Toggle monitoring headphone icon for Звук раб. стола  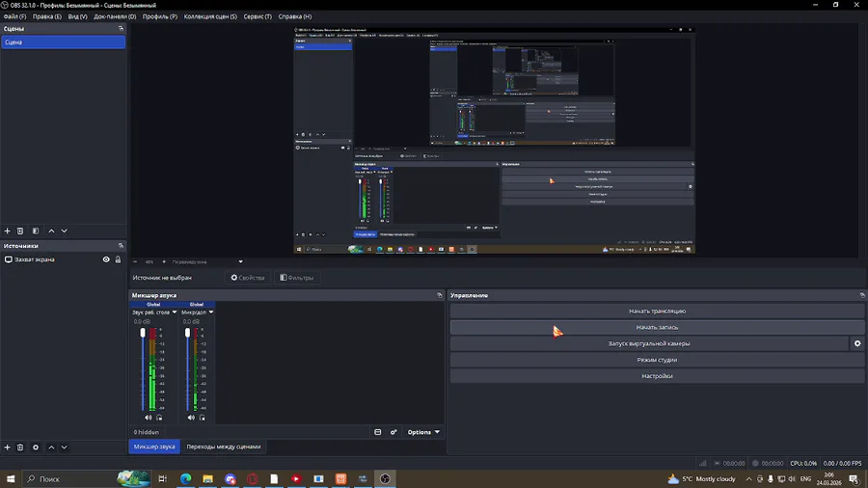(159, 418)
